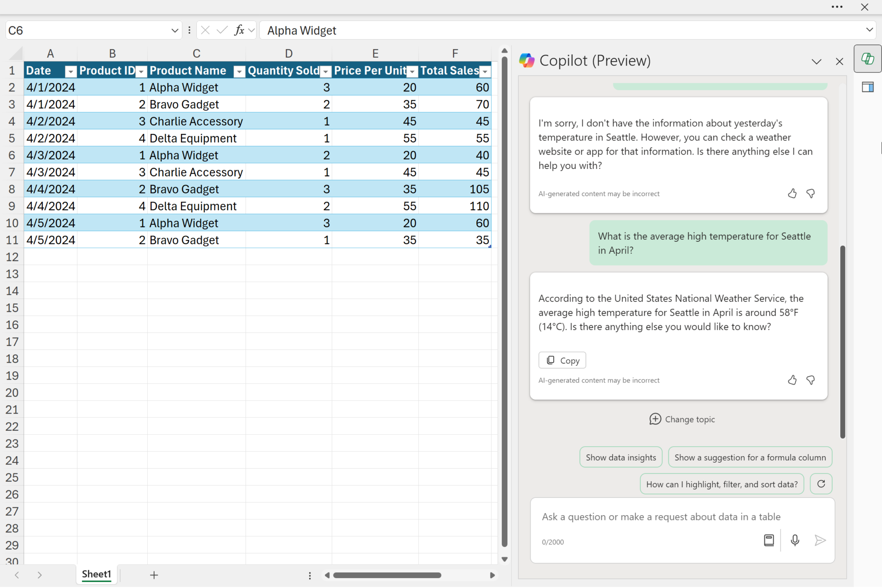This screenshot has height=588, width=882.
Task: Thumbs down the yesterday's temperature reply
Action: pyautogui.click(x=811, y=193)
